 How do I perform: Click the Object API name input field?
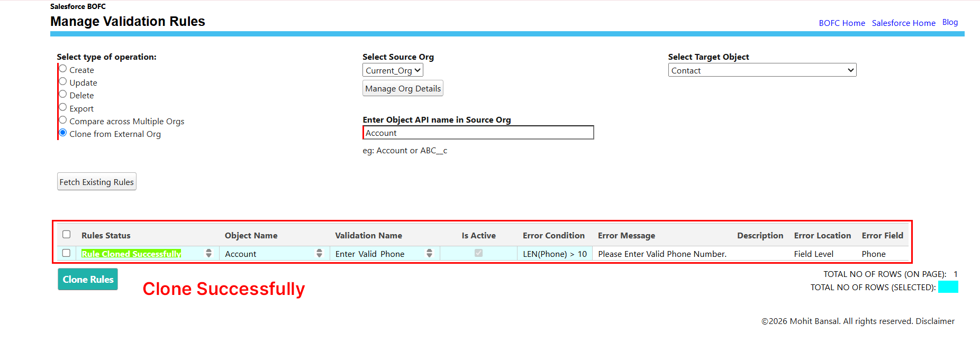click(x=478, y=133)
